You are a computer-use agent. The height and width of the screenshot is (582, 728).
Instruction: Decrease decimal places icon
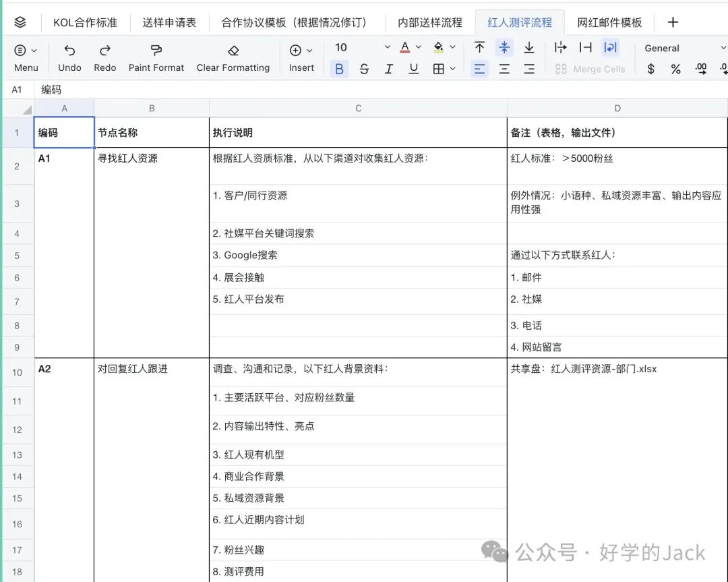pyautogui.click(x=700, y=69)
